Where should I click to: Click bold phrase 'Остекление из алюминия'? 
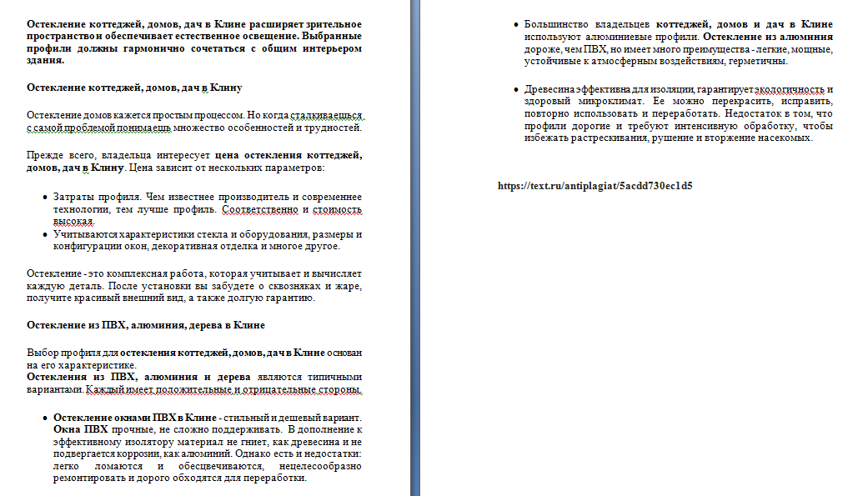768,37
